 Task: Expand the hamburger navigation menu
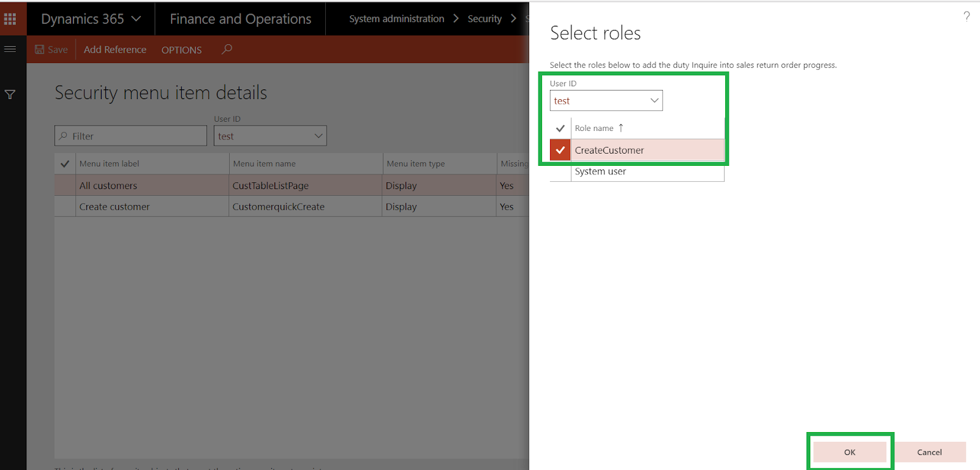(10, 49)
